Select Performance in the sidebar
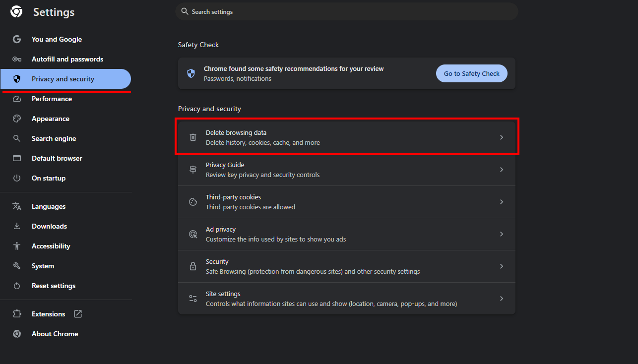Screen dimensions: 638x364 (x=52, y=99)
